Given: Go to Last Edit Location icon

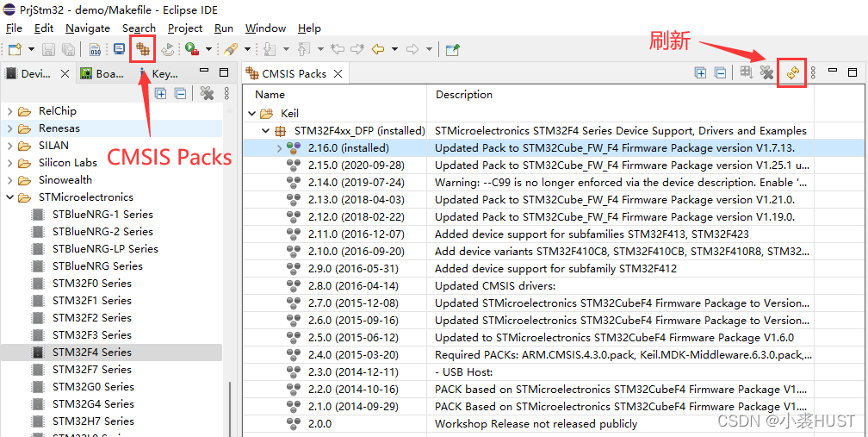Looking at the screenshot, I should coord(338,49).
